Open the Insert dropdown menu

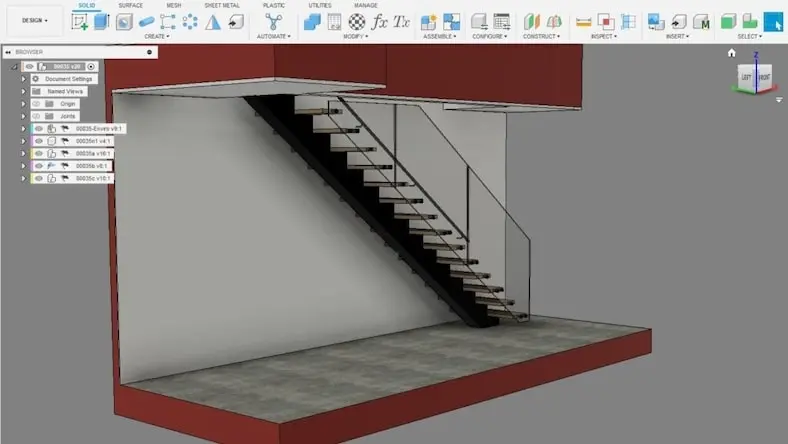[677, 37]
